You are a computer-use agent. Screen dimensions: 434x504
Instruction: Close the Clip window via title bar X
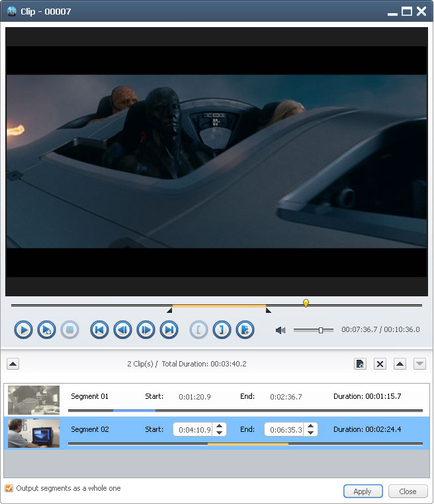[x=421, y=11]
